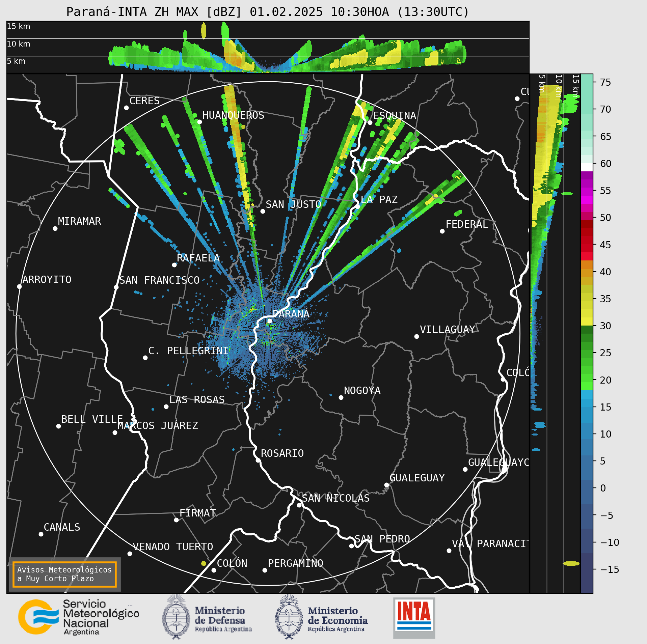Click the Ministerio de Defensa emblem
This screenshot has height=644, width=647.
click(176, 617)
